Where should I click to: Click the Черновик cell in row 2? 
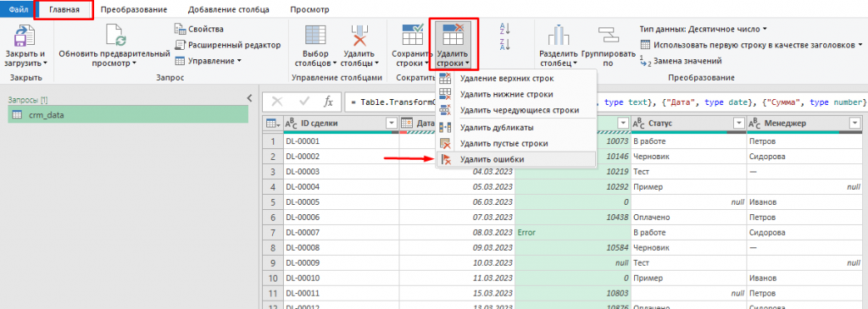click(x=687, y=157)
